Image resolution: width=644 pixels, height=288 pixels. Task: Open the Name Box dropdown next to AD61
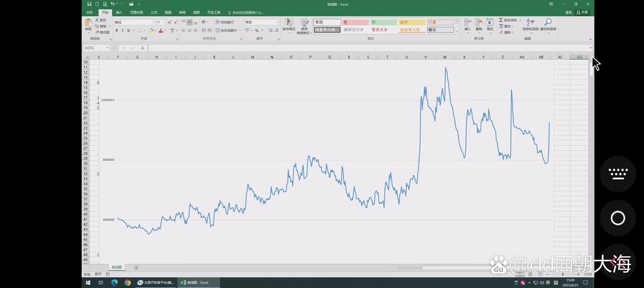coord(108,48)
